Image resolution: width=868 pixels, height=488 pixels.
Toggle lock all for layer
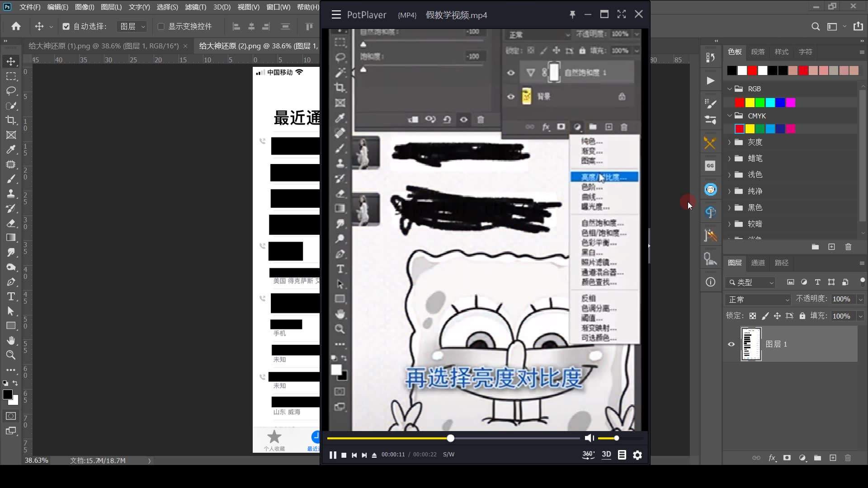(x=802, y=316)
